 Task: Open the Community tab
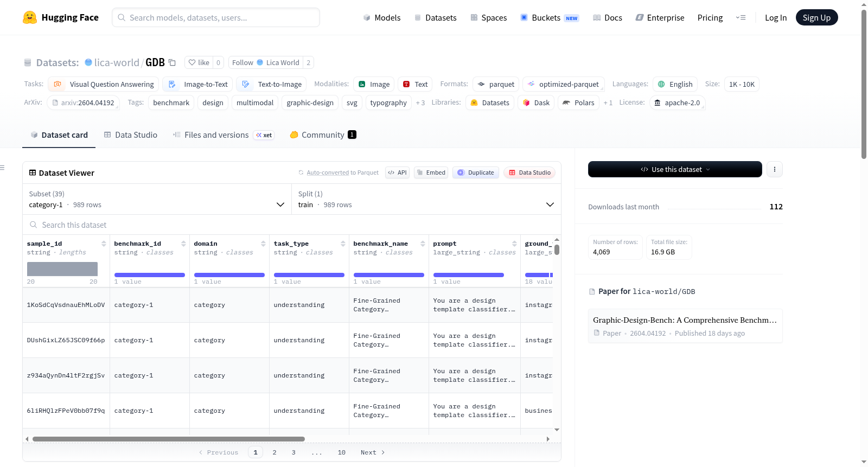pyautogui.click(x=323, y=135)
